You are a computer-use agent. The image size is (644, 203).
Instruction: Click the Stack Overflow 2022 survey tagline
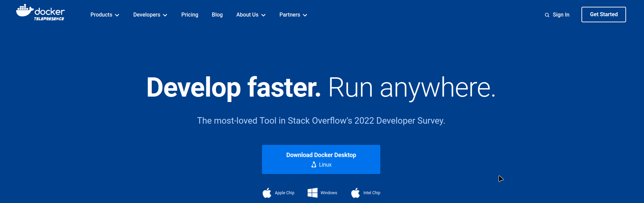coord(321,121)
